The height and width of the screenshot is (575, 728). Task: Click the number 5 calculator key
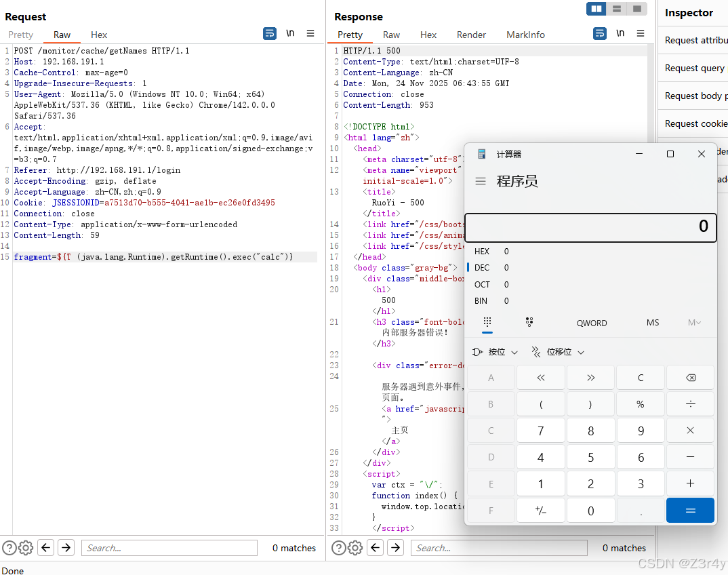point(590,457)
